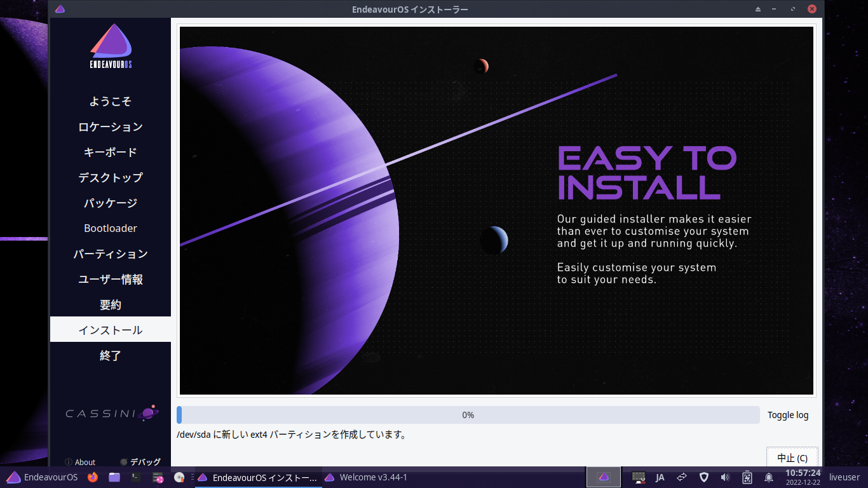Click the battery power manager icon
The height and width of the screenshot is (488, 868).
pyautogui.click(x=747, y=477)
